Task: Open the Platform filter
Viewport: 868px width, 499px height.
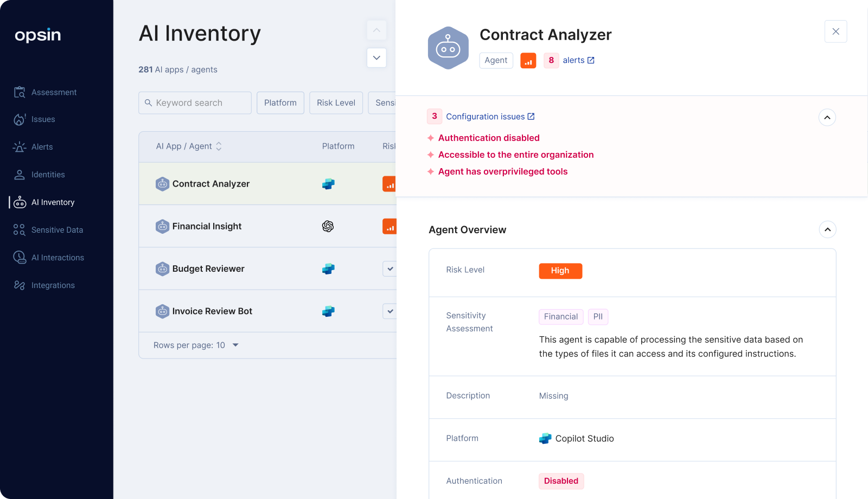Action: (x=280, y=103)
